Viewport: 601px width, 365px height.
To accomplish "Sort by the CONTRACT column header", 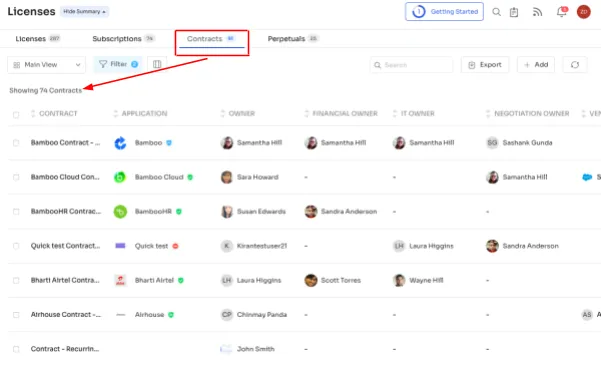I will [58, 113].
